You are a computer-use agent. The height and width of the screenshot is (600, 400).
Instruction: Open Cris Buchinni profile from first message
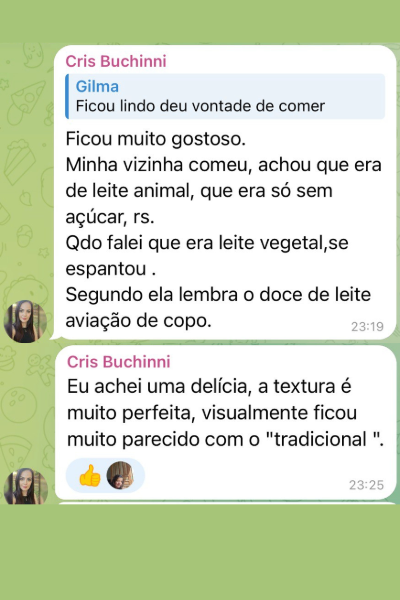pyautogui.click(x=116, y=61)
